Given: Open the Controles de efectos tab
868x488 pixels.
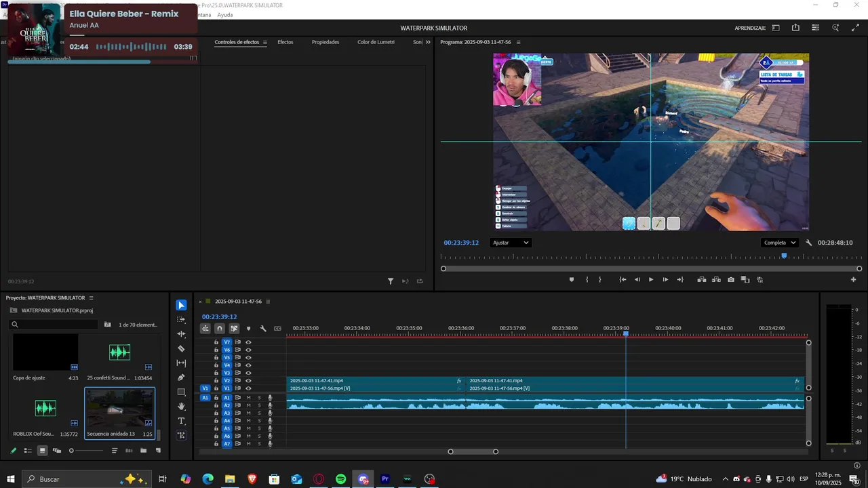Looking at the screenshot, I should pos(237,42).
